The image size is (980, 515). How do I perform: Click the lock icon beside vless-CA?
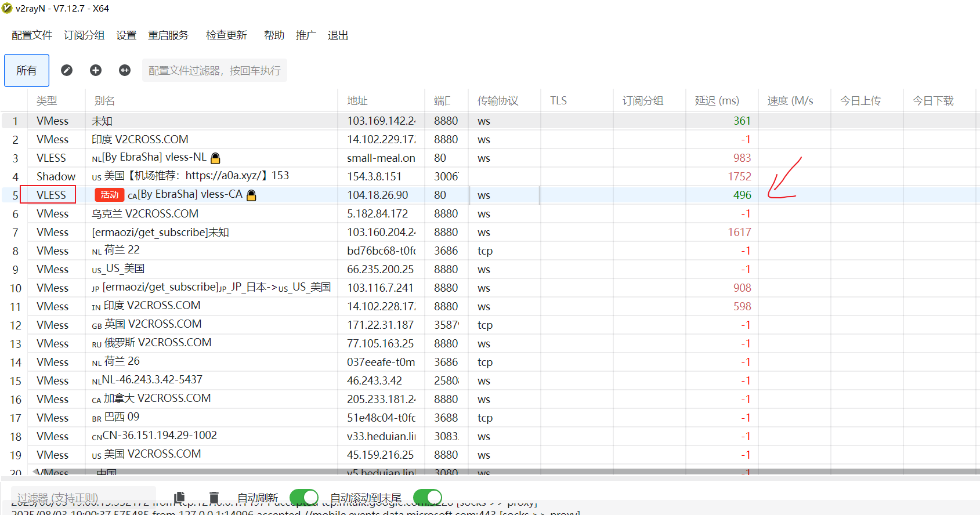pyautogui.click(x=251, y=195)
